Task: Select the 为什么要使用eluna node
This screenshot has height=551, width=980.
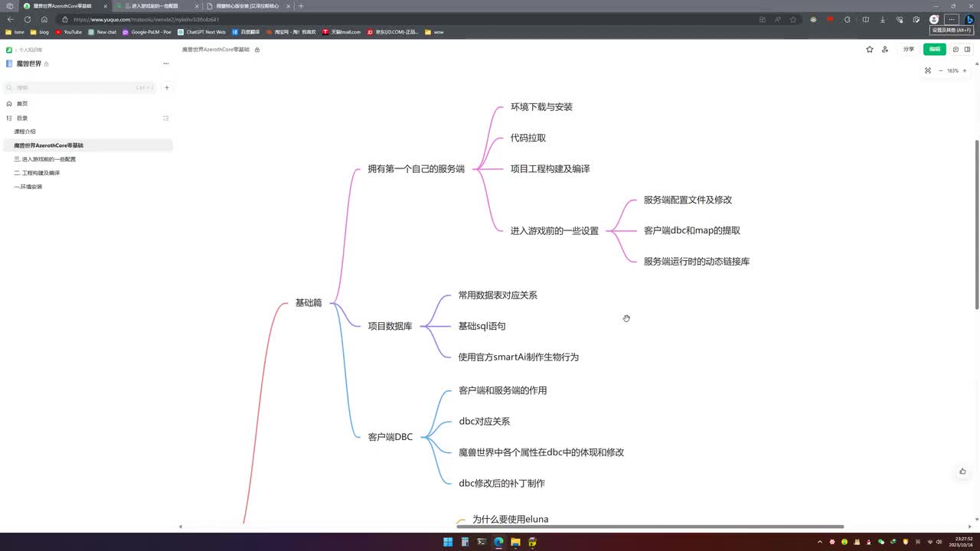Action: coord(510,520)
